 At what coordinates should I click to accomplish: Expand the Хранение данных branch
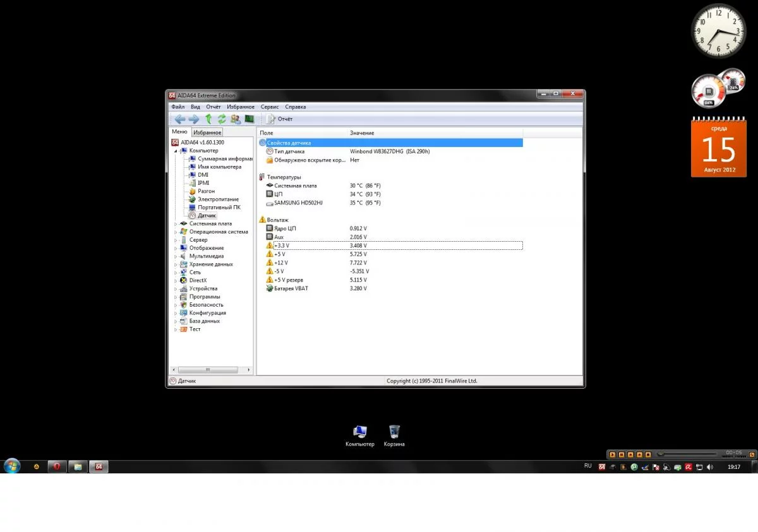pos(176,264)
